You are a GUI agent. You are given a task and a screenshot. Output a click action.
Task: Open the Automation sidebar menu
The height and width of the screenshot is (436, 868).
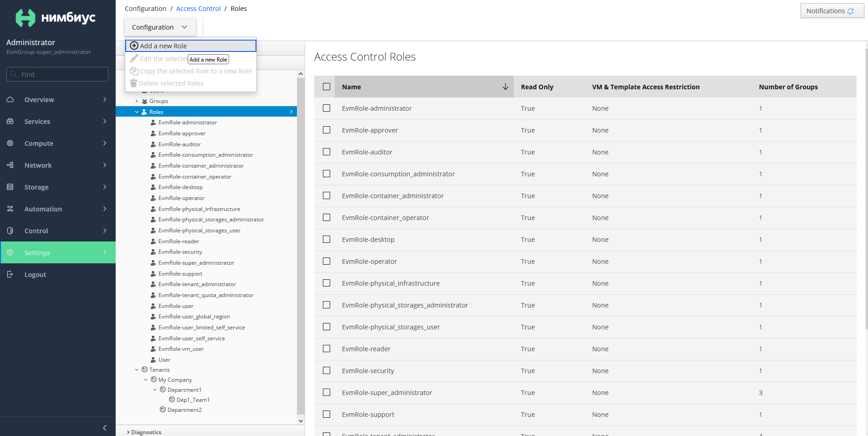58,209
